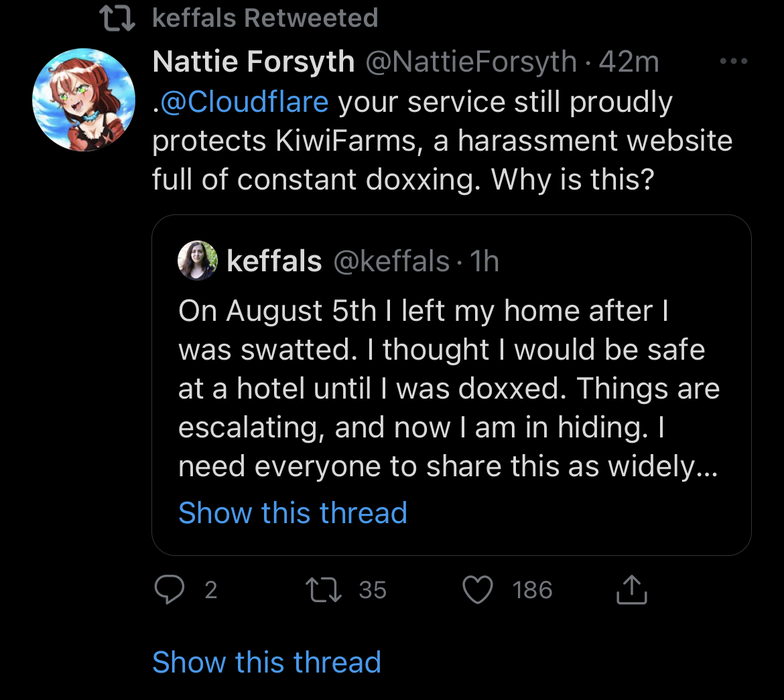Image resolution: width=784 pixels, height=700 pixels.
Task: Click the @keffals handle in quote
Action: 391,261
